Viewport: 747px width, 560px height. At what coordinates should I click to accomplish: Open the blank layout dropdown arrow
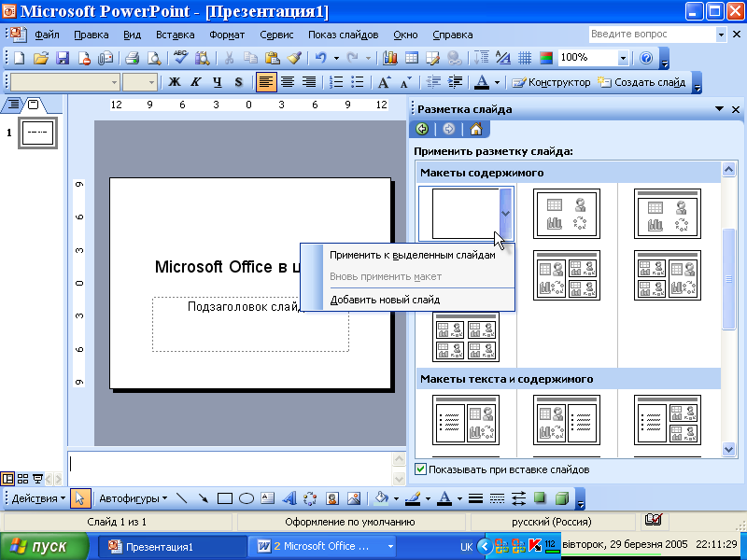[x=506, y=214]
